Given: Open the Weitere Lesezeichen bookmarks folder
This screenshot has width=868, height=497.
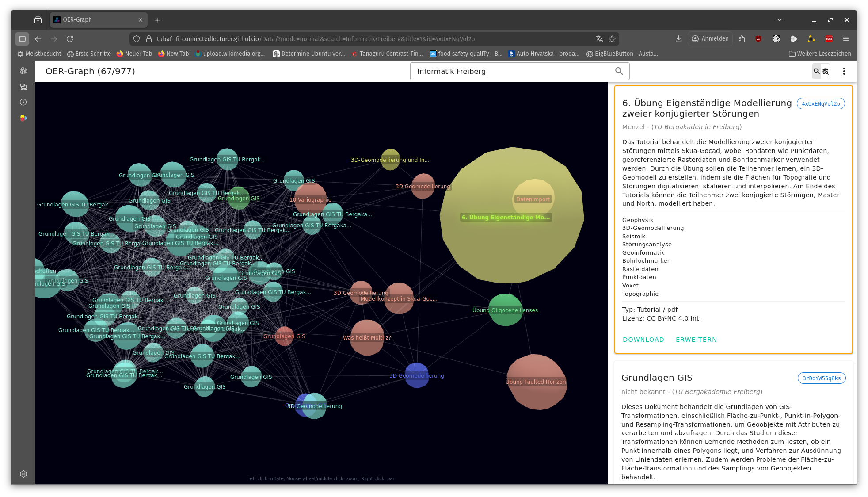Looking at the screenshot, I should point(820,54).
